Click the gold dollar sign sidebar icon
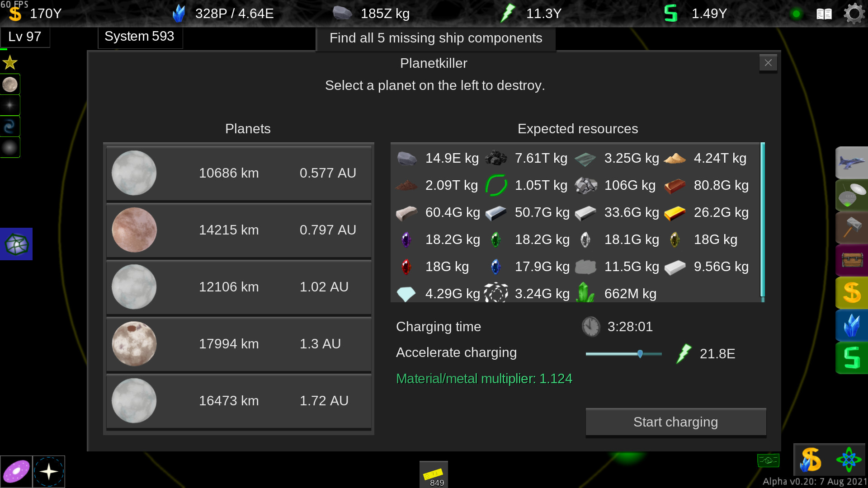 click(852, 293)
